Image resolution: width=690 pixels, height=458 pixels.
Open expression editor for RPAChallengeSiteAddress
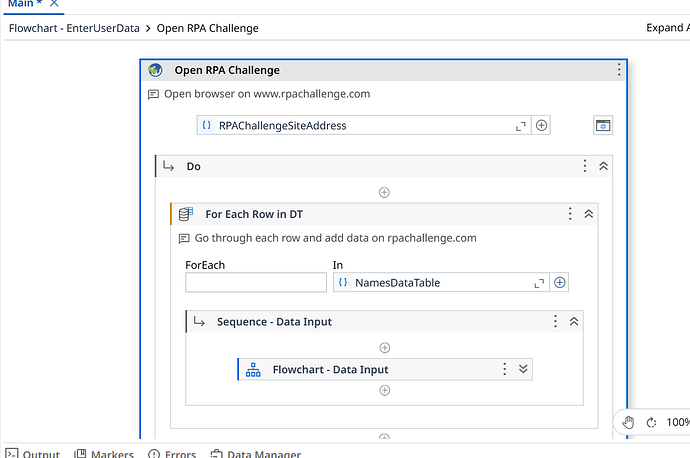click(x=521, y=126)
